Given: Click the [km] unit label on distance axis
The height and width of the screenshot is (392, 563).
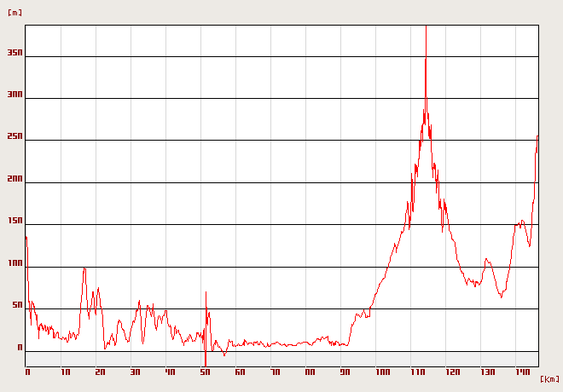Looking at the screenshot, I should (550, 379).
